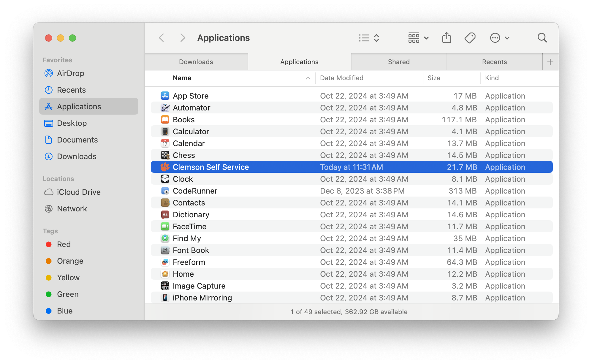Open the list view switcher
592x364 pixels.
pyautogui.click(x=369, y=38)
